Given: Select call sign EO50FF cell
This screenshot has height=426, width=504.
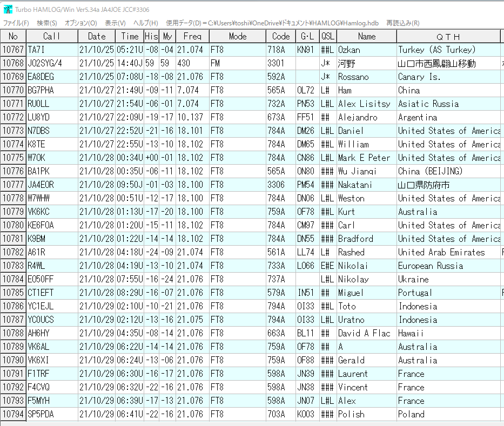Looking at the screenshot, I should (x=52, y=279).
